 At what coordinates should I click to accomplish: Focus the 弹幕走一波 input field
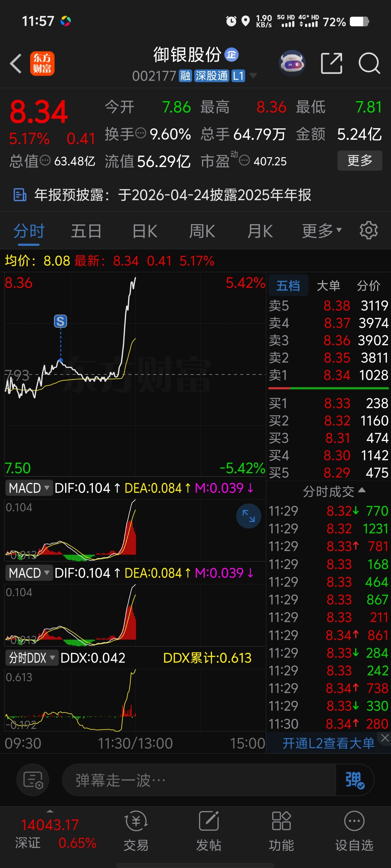coord(199,780)
